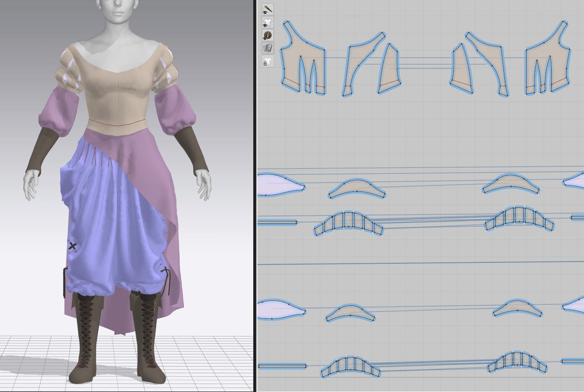The height and width of the screenshot is (392, 584).
Task: Click the red waistline on the bodice
Action: [x=117, y=122]
